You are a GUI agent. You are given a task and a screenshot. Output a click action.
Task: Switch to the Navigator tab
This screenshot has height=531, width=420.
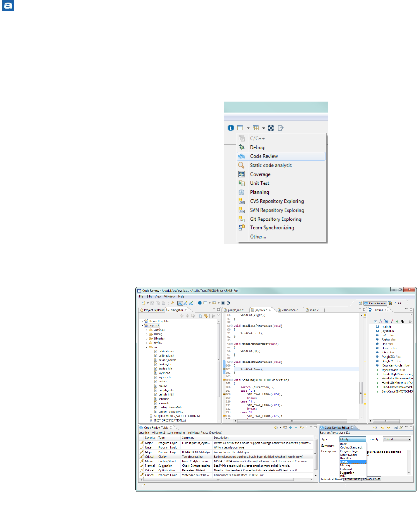point(176,310)
